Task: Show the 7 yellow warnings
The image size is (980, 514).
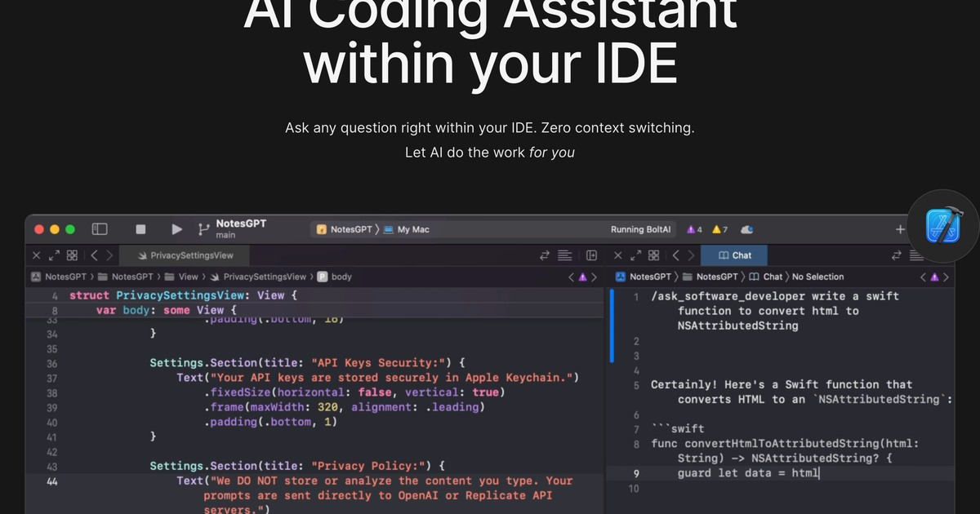Action: point(719,230)
